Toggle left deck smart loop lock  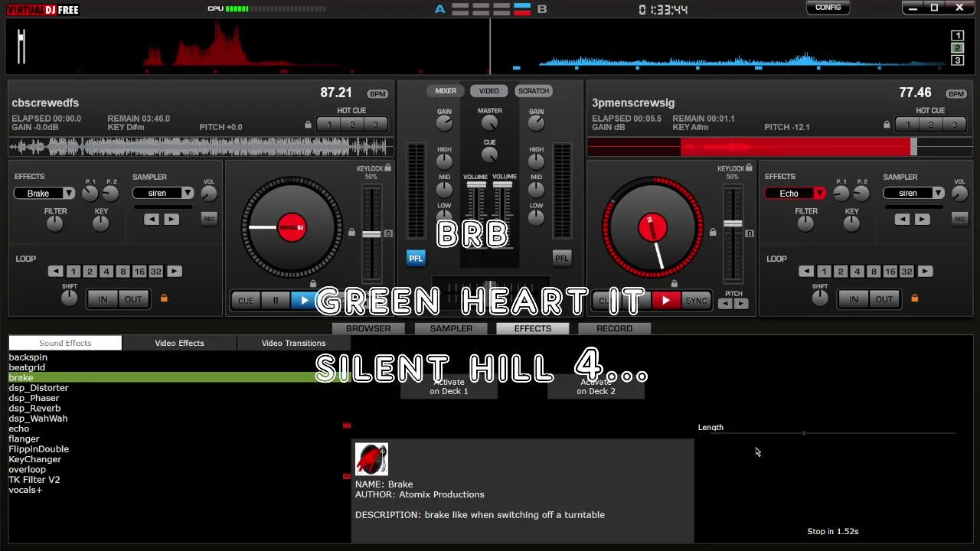point(164,298)
